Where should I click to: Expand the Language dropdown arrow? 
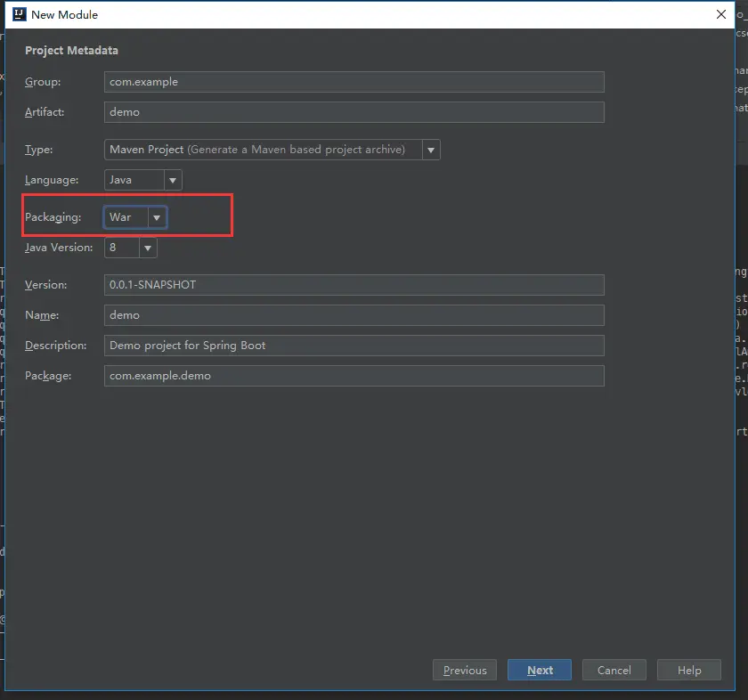click(173, 181)
